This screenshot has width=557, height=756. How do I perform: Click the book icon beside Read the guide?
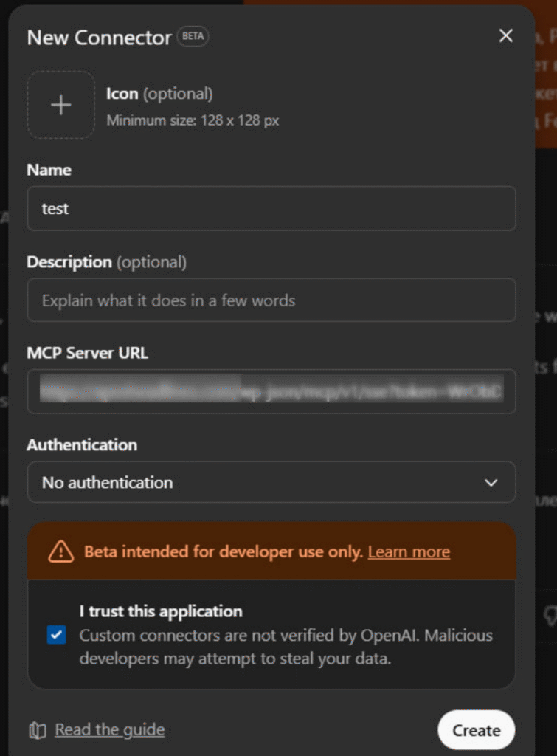[x=38, y=730]
